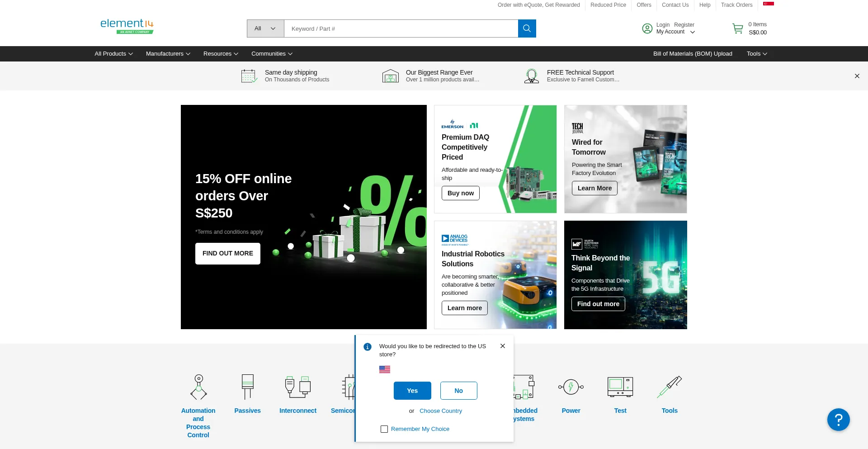Dismiss the shipping info banner
The width and height of the screenshot is (868, 449).
(857, 76)
